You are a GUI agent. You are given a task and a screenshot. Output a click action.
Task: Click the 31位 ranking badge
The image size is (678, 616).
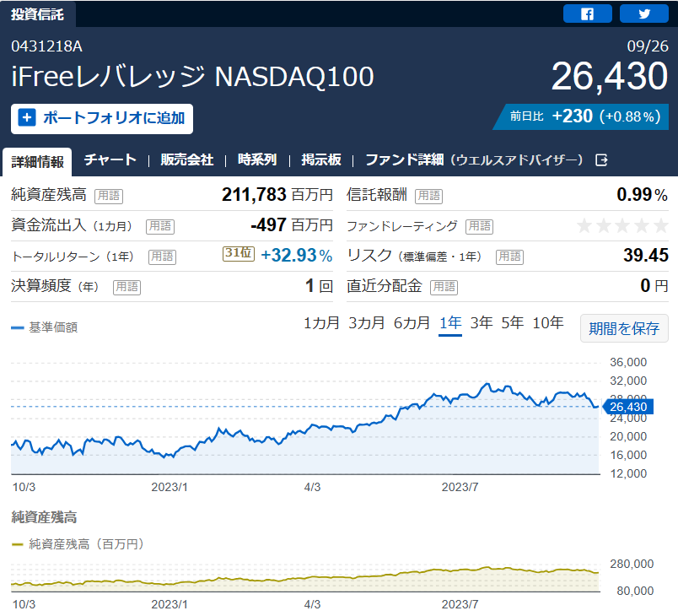[239, 253]
